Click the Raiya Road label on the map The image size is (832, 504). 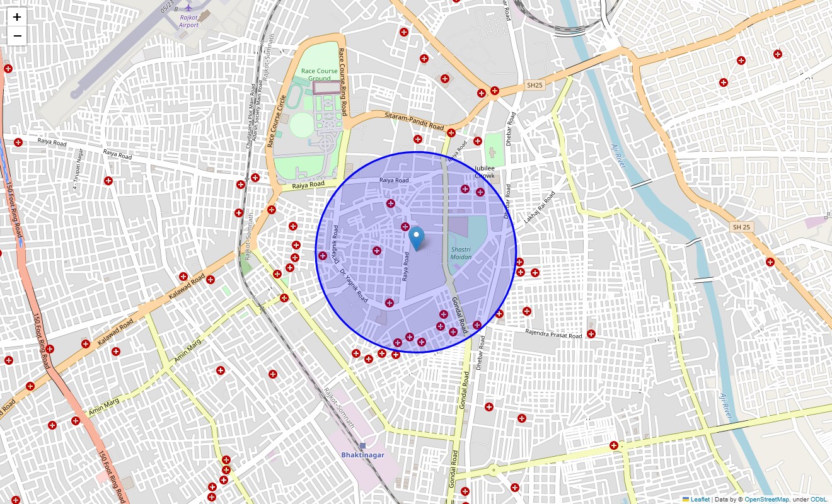[x=393, y=181]
